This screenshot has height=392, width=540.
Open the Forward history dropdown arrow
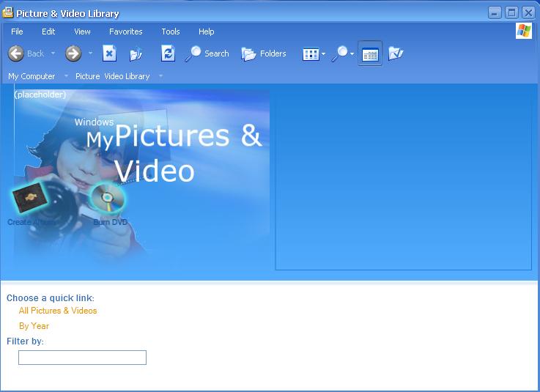click(90, 53)
